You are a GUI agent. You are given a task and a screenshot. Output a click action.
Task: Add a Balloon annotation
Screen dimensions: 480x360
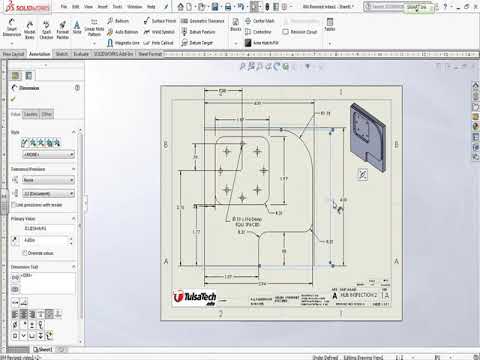(118, 21)
